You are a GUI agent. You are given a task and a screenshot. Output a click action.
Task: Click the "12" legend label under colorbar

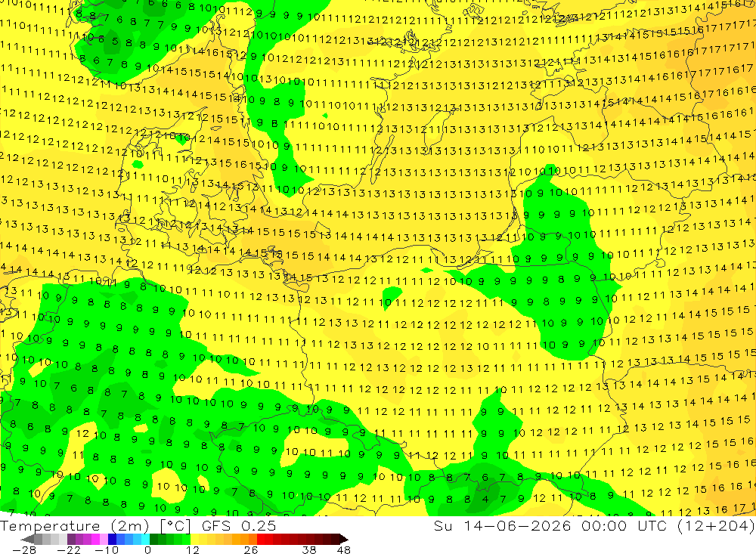pyautogui.click(x=193, y=550)
